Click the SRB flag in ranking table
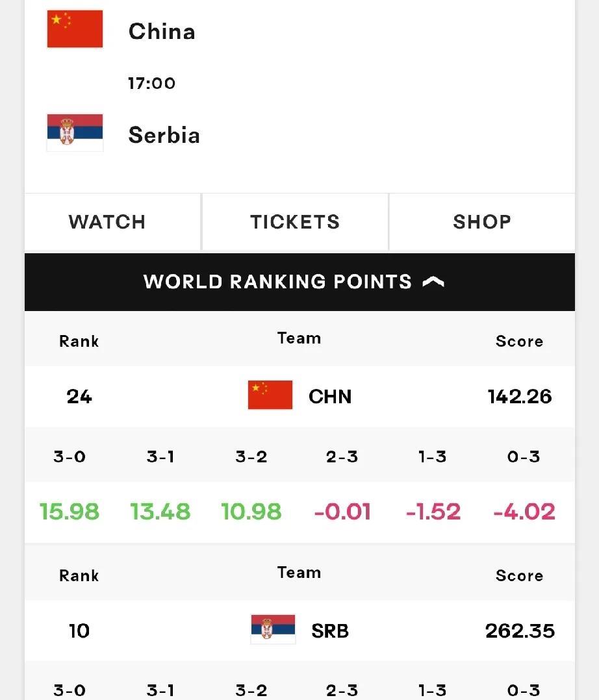 (273, 629)
